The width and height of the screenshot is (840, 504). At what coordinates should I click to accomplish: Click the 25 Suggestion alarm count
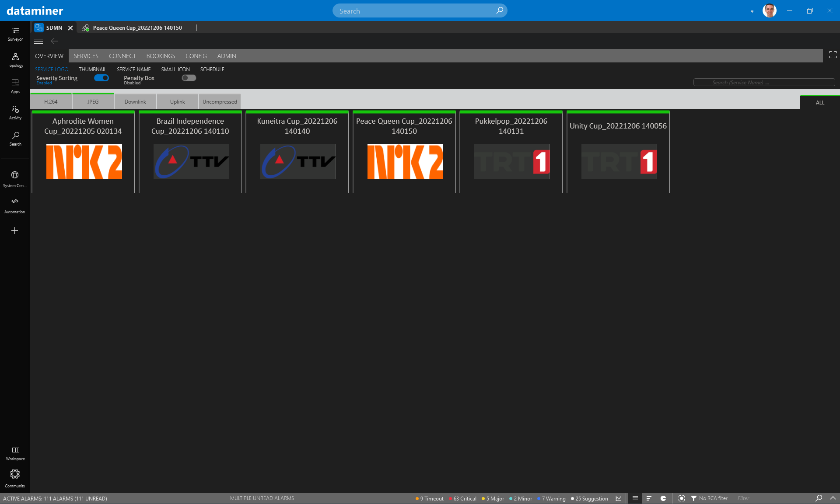tap(589, 498)
